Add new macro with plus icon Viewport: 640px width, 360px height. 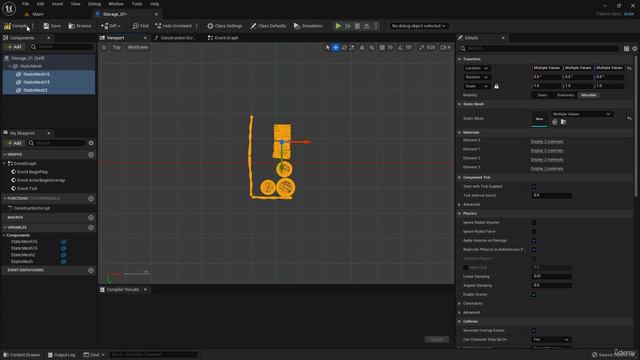91,218
